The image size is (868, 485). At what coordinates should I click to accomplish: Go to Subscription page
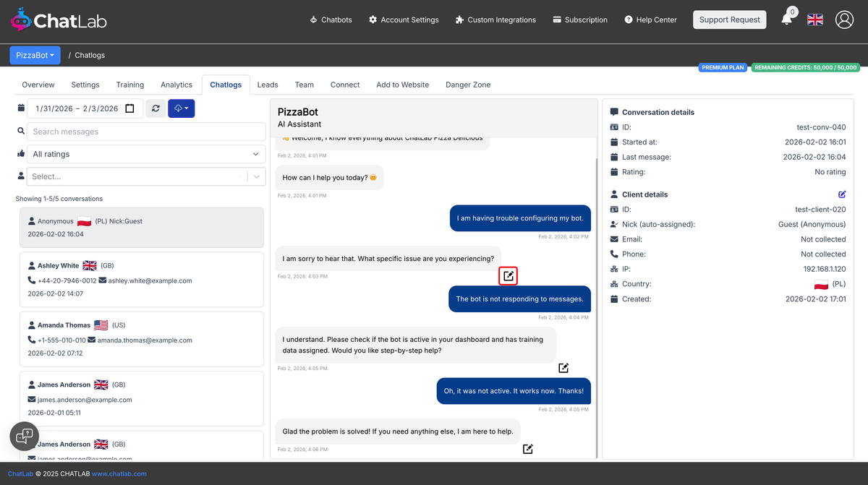580,20
